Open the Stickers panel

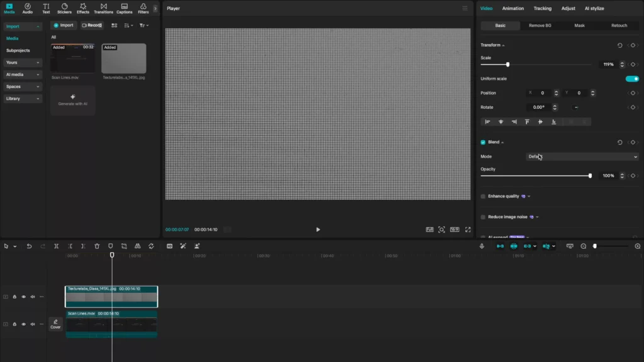click(x=64, y=8)
